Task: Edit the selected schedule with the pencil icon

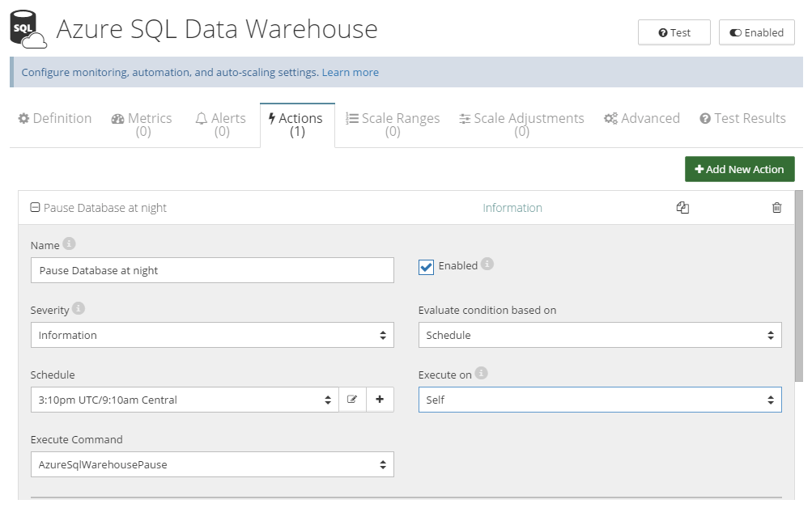Action: (x=352, y=400)
